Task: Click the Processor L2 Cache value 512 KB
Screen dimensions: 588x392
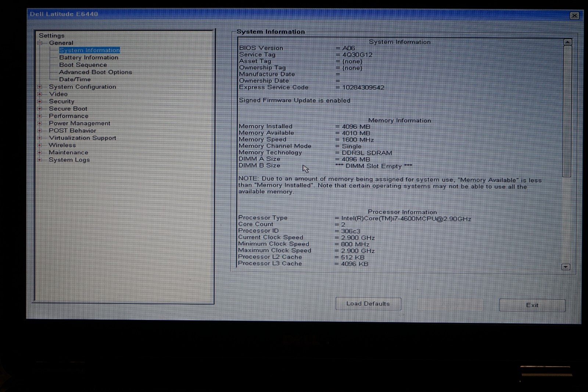Action: [352, 257]
